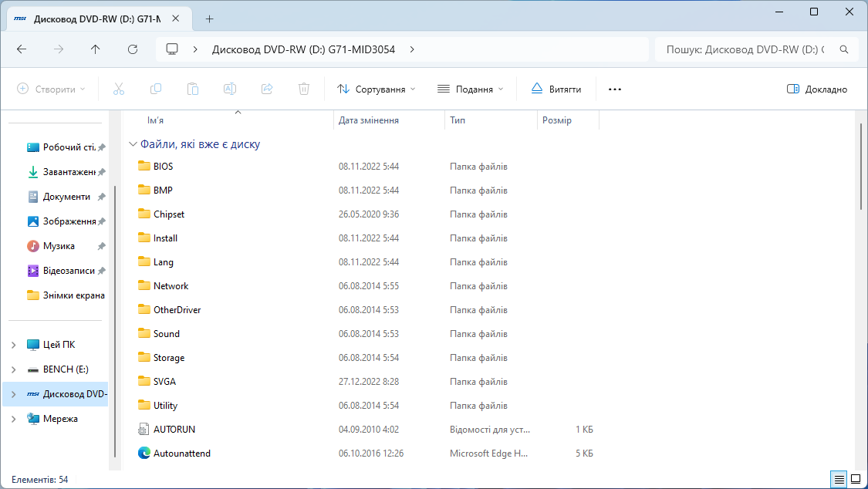
Task: Sort by Розмір column header
Action: pos(568,120)
